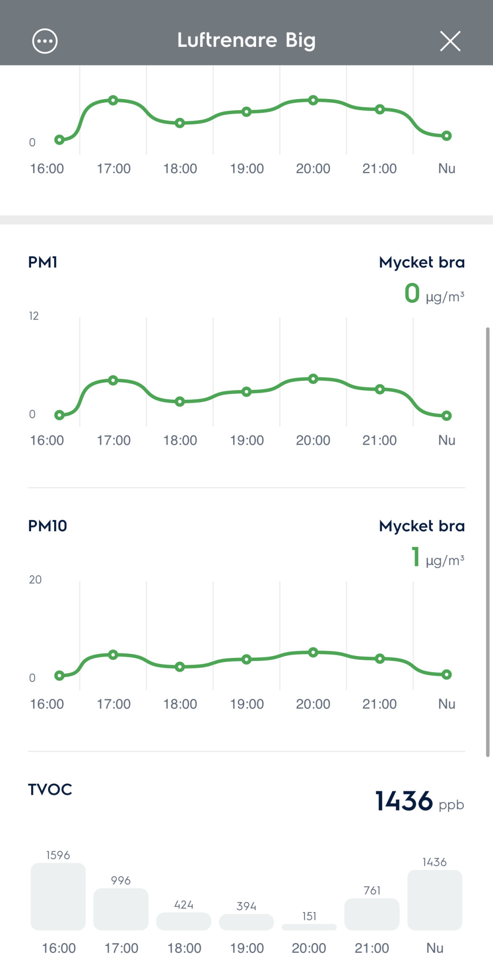
Task: Tap the PM10 section heading
Action: [x=48, y=526]
